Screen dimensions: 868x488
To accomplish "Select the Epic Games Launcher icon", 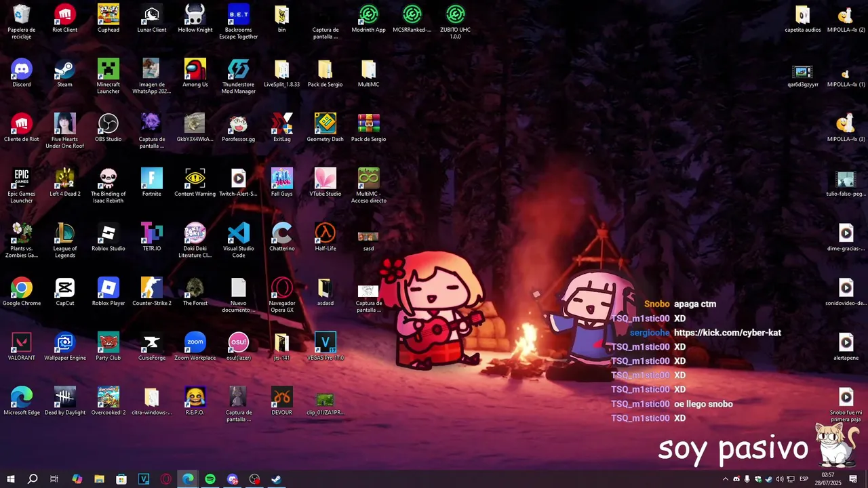I will coord(22,186).
